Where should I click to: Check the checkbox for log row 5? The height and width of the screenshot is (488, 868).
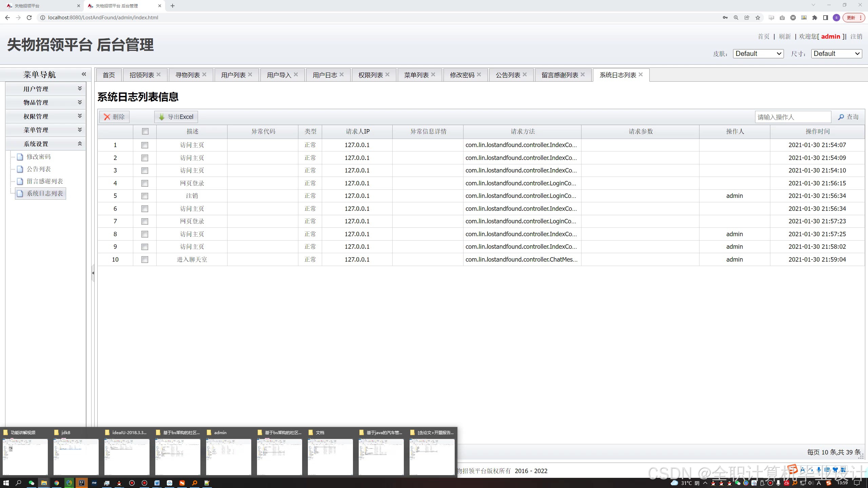coord(145,196)
